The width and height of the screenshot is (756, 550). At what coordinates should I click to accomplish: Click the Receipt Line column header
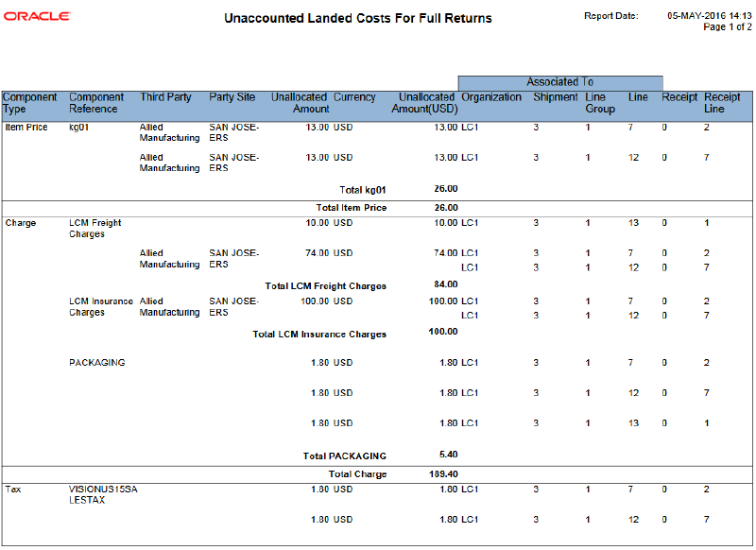[x=720, y=103]
